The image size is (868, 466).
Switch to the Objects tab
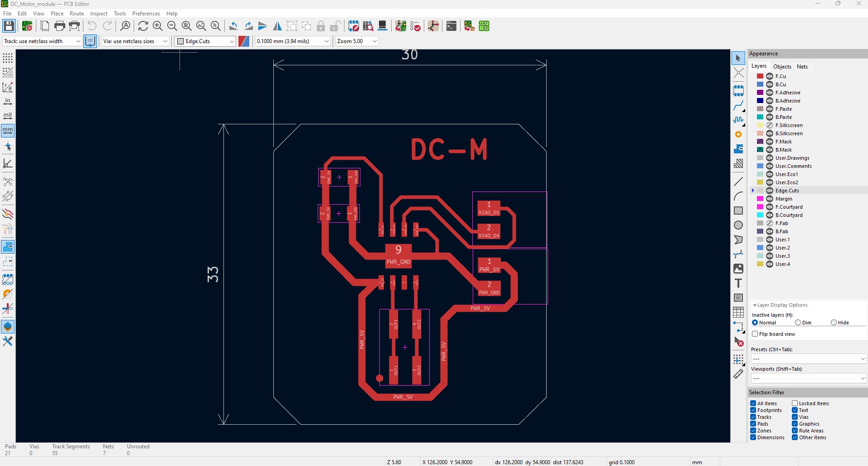click(x=782, y=66)
